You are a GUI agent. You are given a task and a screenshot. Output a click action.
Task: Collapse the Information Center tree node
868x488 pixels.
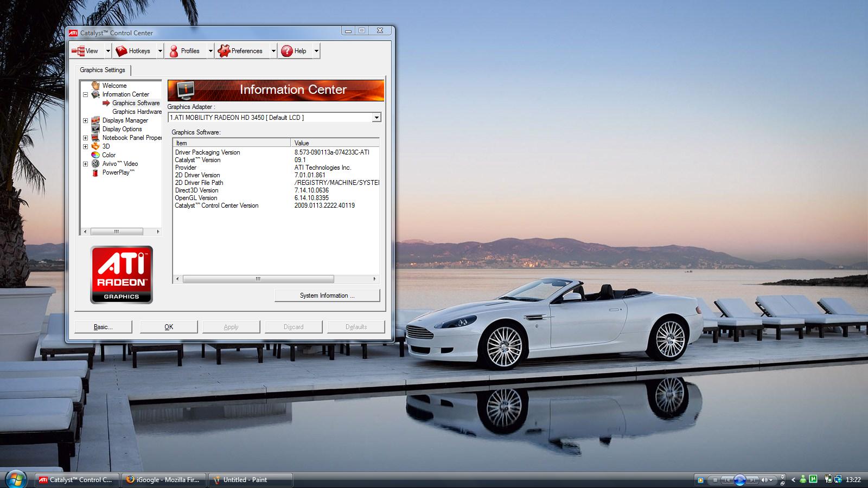click(x=85, y=94)
